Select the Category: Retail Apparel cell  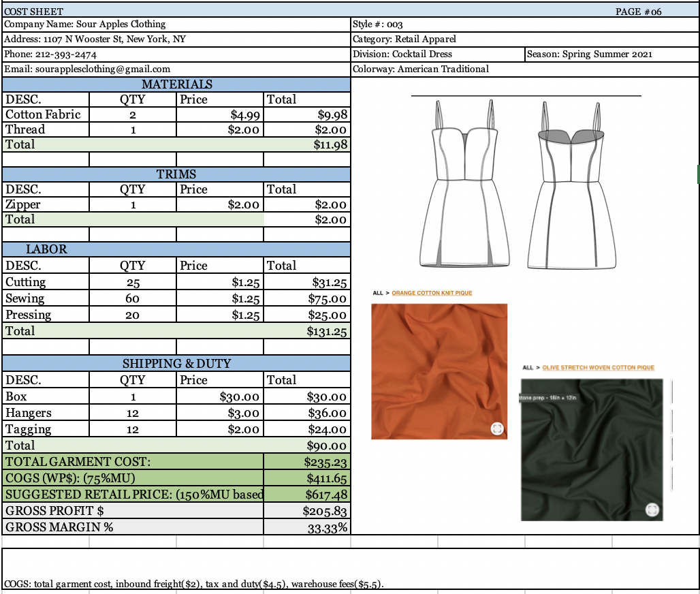(525, 40)
